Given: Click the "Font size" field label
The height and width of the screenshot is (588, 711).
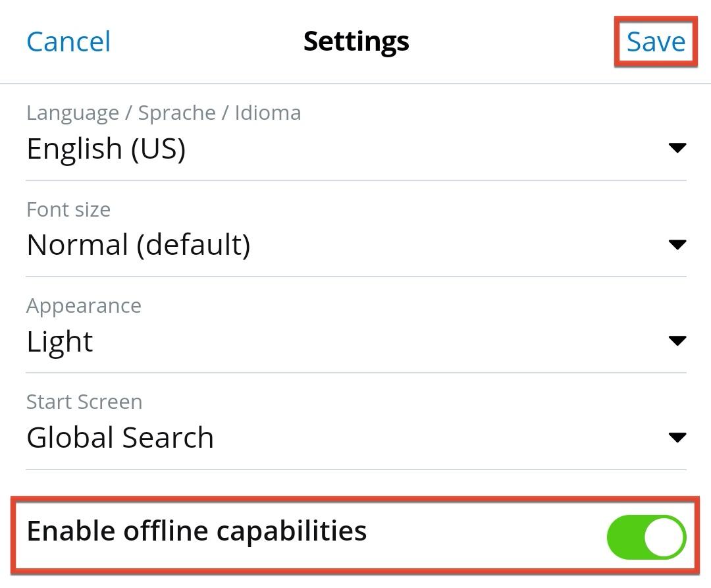Looking at the screenshot, I should 68,209.
